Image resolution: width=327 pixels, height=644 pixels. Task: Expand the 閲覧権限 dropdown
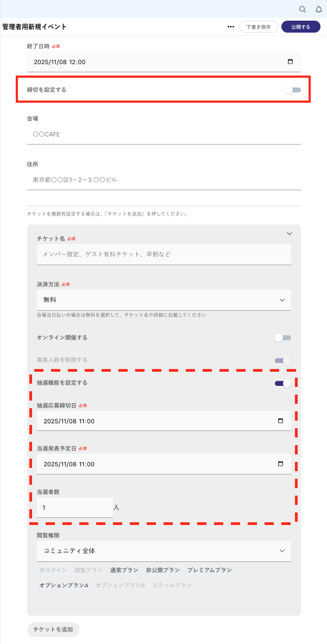click(163, 551)
